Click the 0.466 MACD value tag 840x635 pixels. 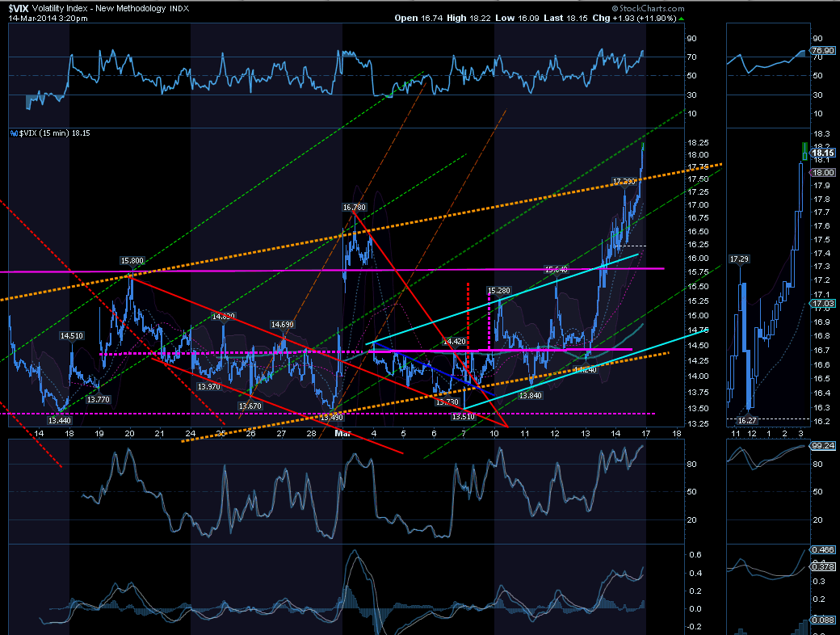pyautogui.click(x=823, y=550)
